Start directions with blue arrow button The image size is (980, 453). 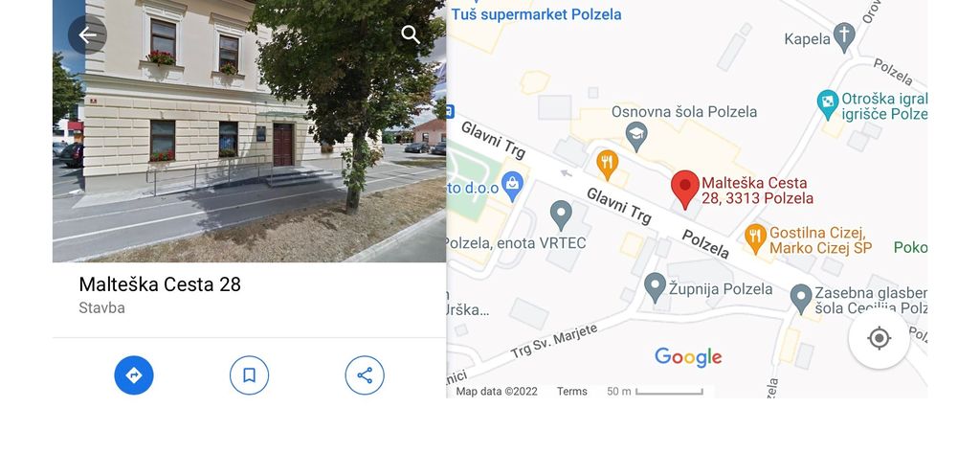[134, 375]
